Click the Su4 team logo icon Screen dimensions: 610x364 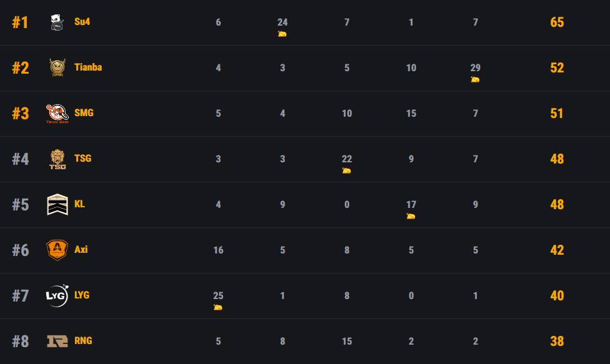pos(57,22)
